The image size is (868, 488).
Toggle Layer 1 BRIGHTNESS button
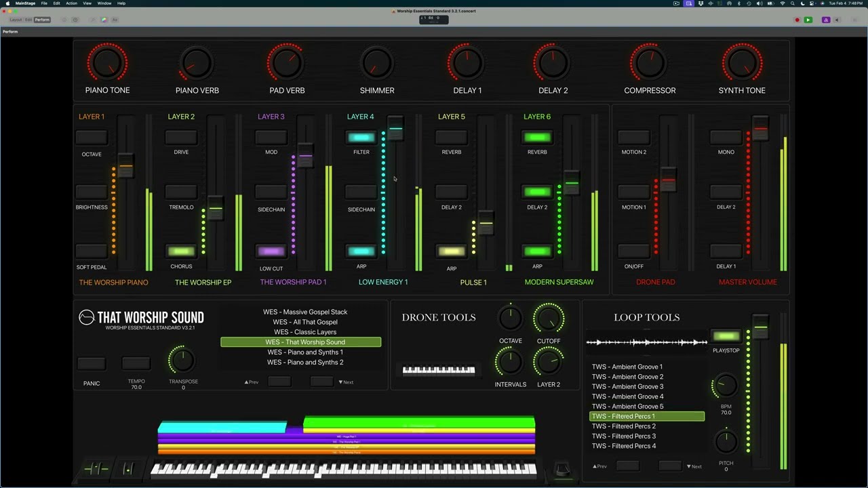coord(92,192)
